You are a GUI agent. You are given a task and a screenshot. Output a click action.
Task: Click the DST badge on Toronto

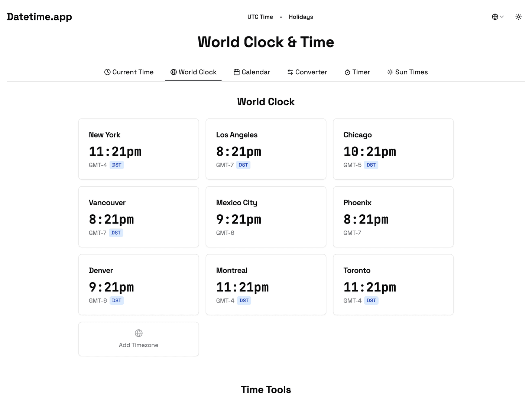(x=371, y=301)
